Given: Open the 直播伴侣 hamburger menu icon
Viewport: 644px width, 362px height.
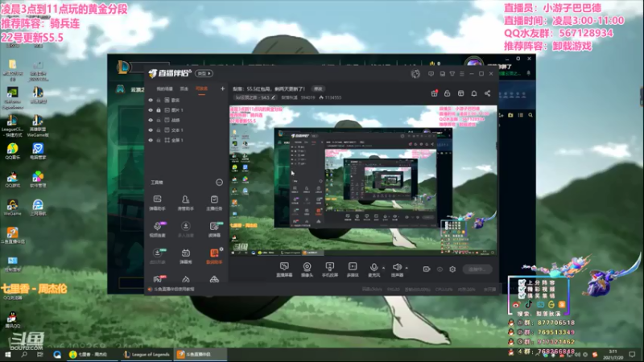Looking at the screenshot, I should coord(462,74).
